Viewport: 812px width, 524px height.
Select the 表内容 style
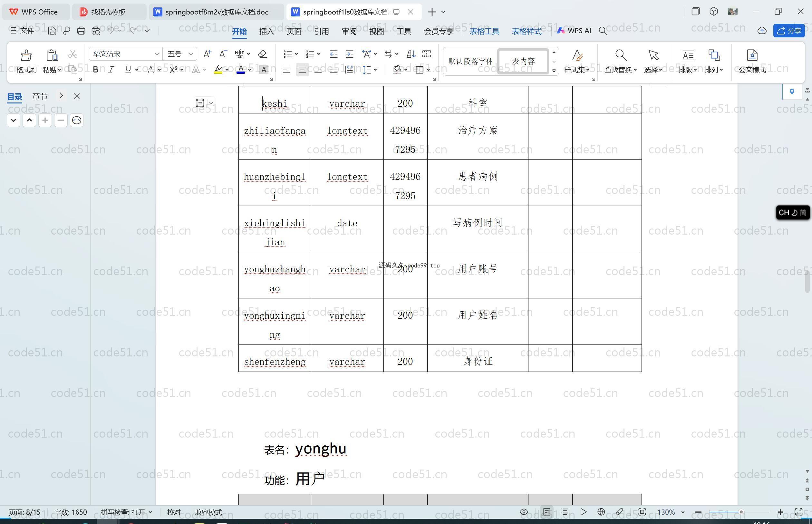[x=523, y=61]
